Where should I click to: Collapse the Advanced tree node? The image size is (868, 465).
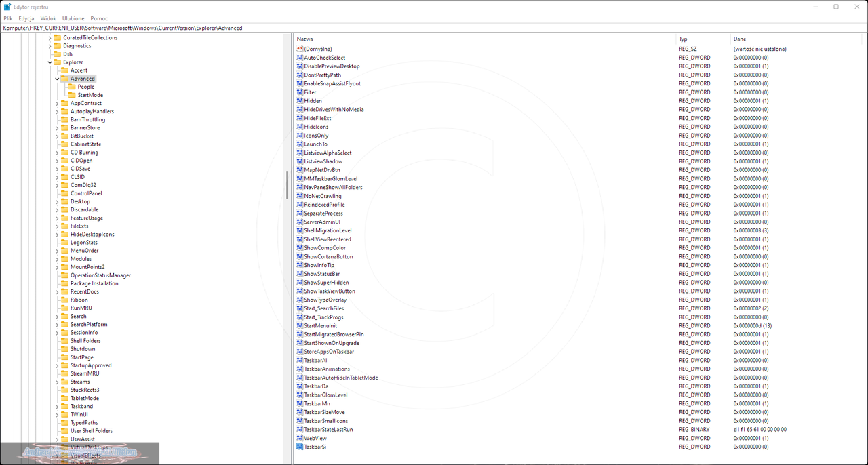tap(58, 79)
